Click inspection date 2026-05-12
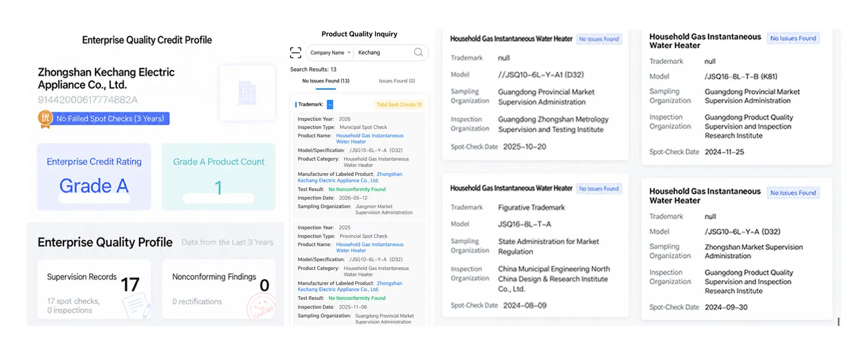The width and height of the screenshot is (868, 358). pyautogui.click(x=353, y=198)
